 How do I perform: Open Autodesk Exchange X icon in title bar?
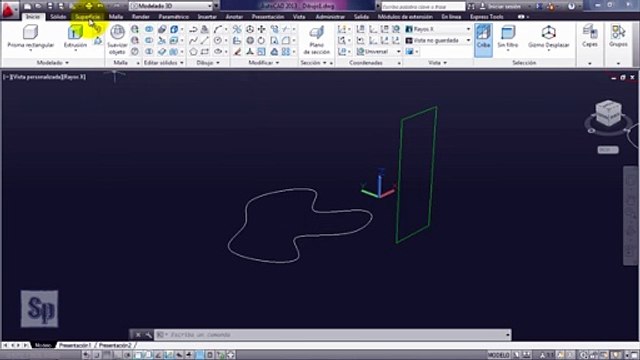point(540,6)
